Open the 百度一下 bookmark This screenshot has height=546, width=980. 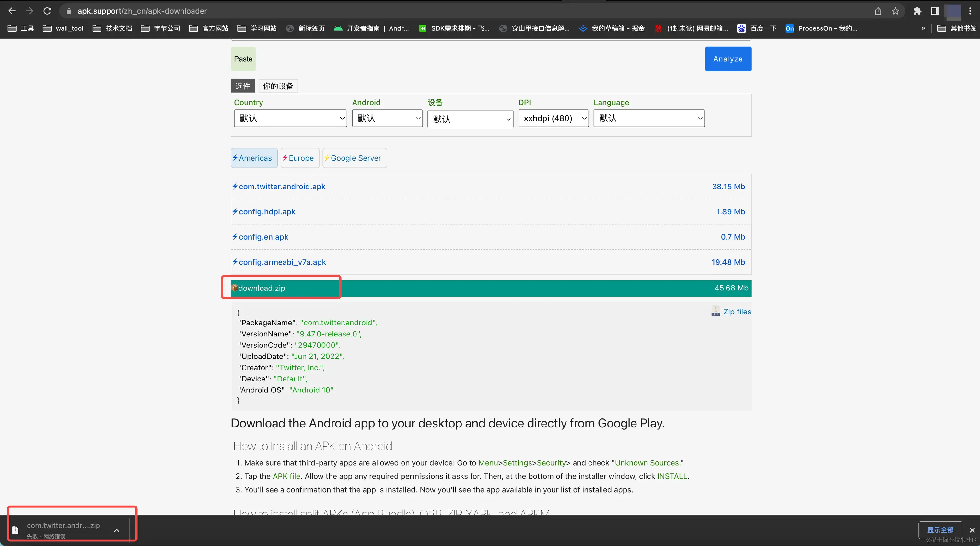[757, 28]
